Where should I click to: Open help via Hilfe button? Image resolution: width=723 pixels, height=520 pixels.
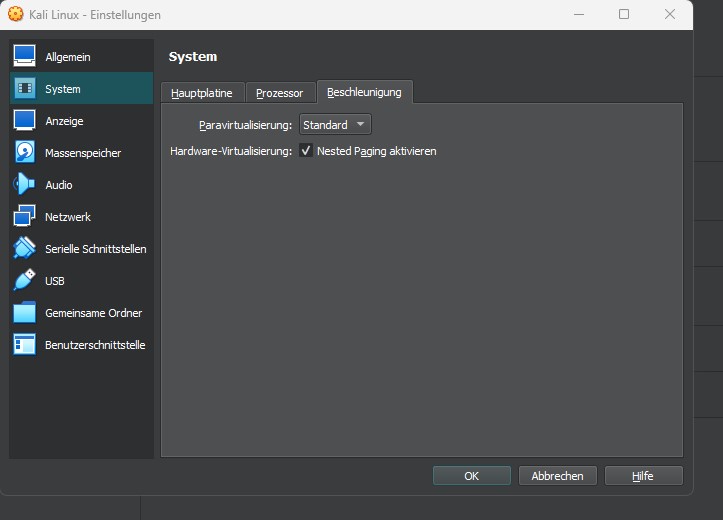[x=643, y=476]
